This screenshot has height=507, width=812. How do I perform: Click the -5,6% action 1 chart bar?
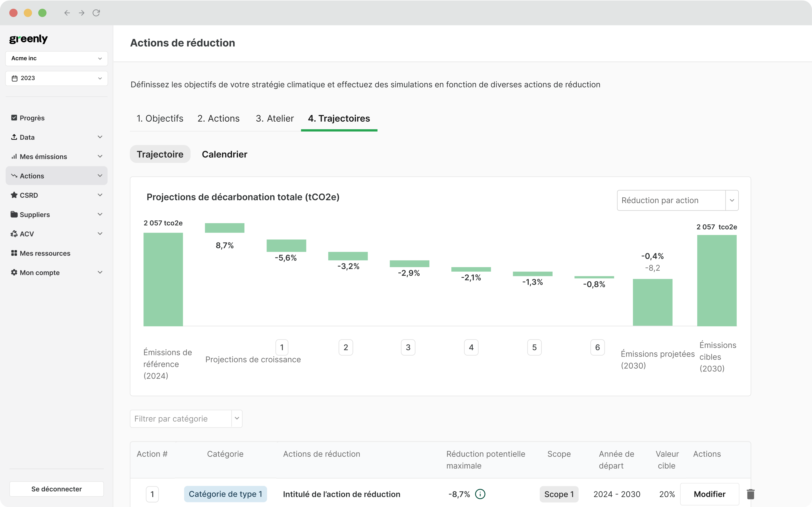[x=286, y=245]
